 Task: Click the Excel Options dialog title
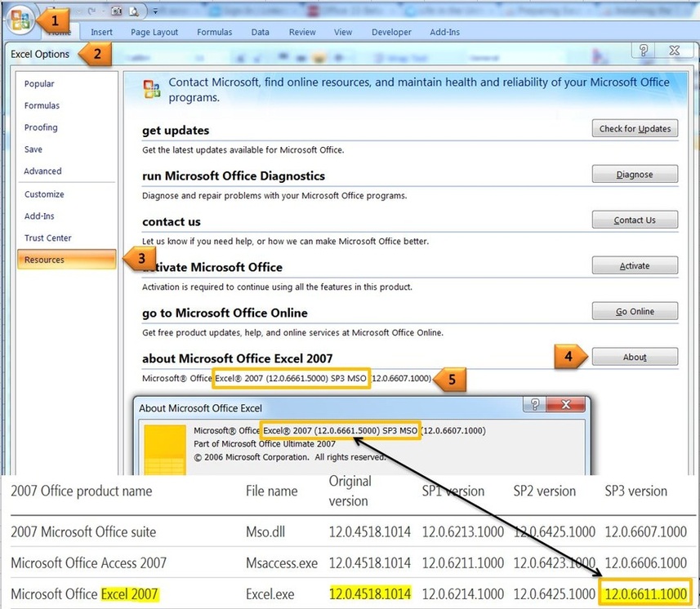[x=40, y=55]
